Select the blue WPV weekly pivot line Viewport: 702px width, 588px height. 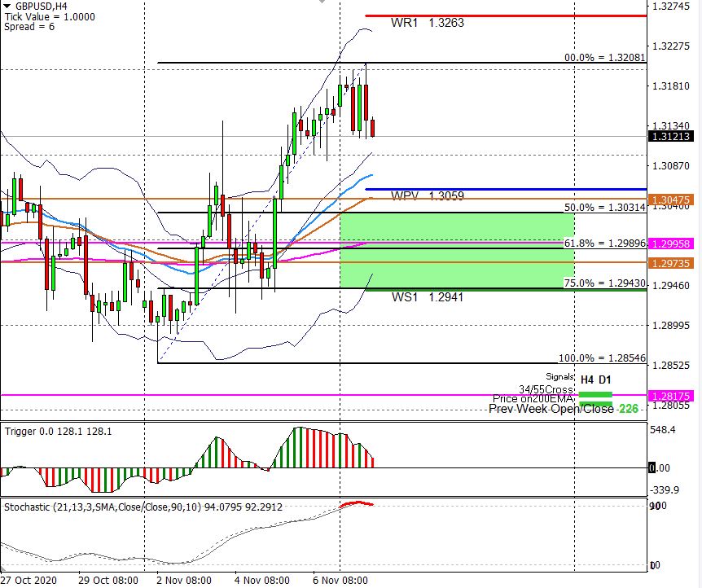(x=506, y=190)
